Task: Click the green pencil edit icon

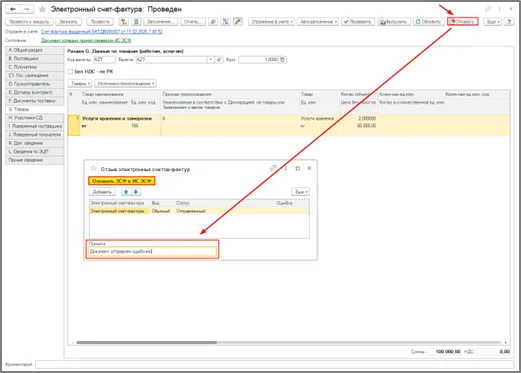Action: click(x=237, y=22)
